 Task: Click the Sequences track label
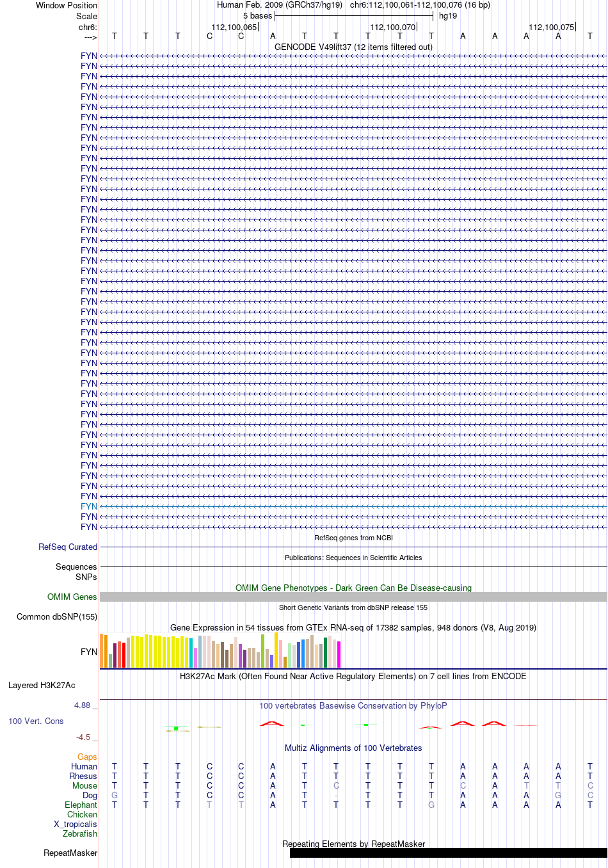(76, 567)
